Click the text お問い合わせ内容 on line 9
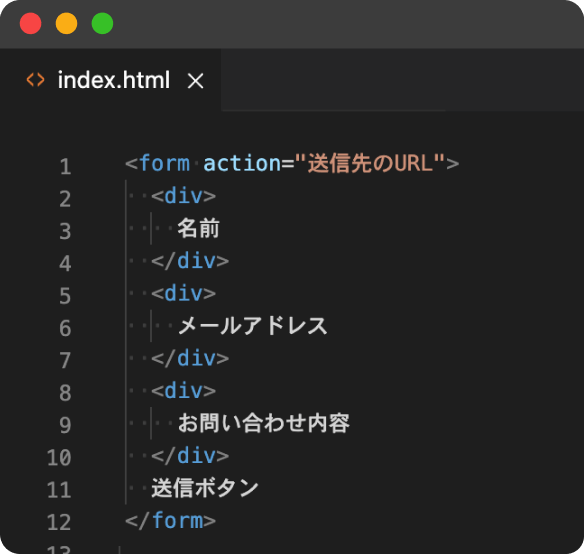Screen dimensions: 584x554 tap(264, 423)
